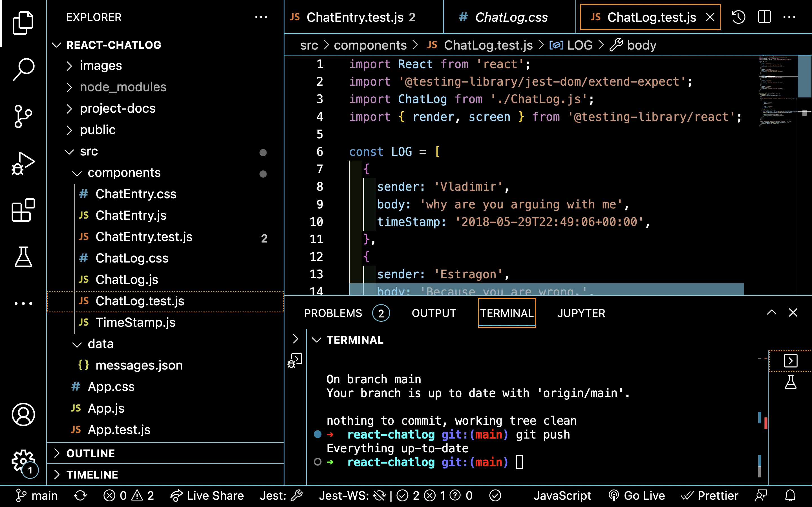812x507 pixels.
Task: Toggle Jest-WS watch mode in status bar
Action: pyautogui.click(x=352, y=496)
